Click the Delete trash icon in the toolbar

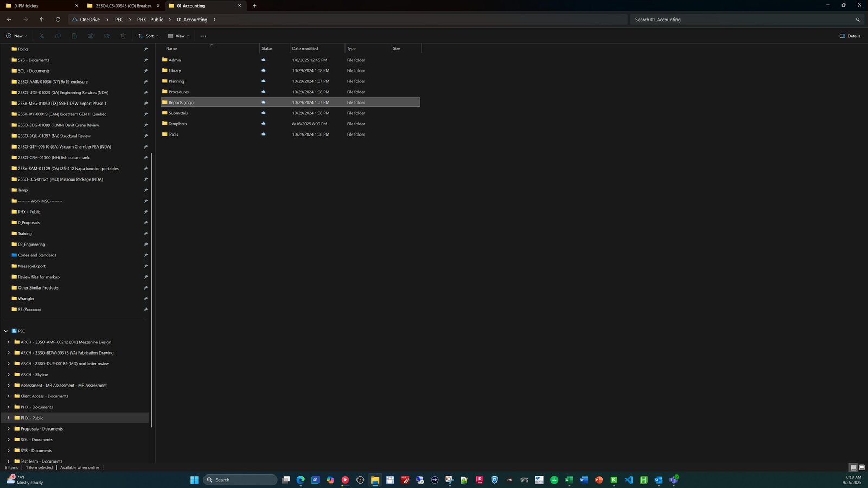point(123,36)
